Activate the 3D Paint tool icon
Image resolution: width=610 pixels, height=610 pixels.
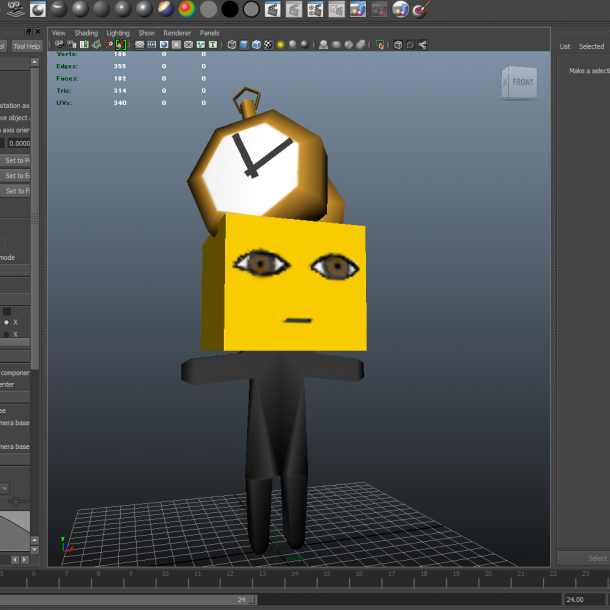pos(422,9)
